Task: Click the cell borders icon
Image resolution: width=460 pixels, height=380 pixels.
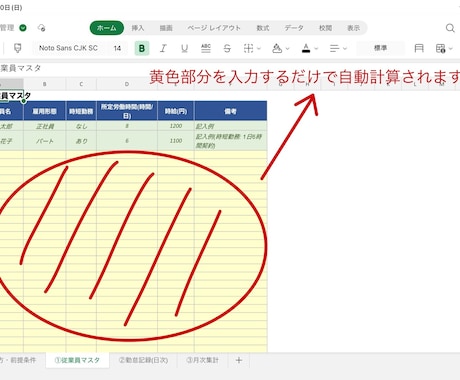Action: tap(248, 48)
